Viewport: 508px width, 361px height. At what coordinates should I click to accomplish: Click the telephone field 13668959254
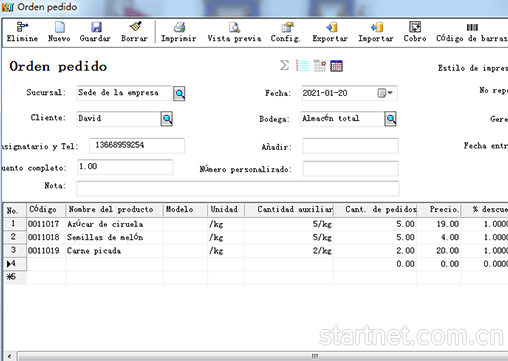(137, 146)
